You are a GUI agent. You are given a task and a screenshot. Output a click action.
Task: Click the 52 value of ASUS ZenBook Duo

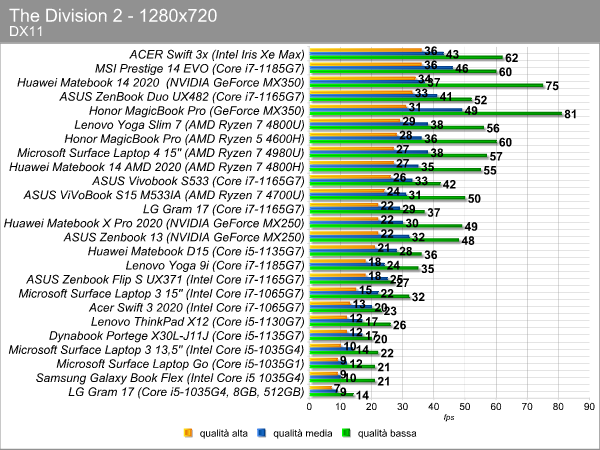click(x=481, y=100)
